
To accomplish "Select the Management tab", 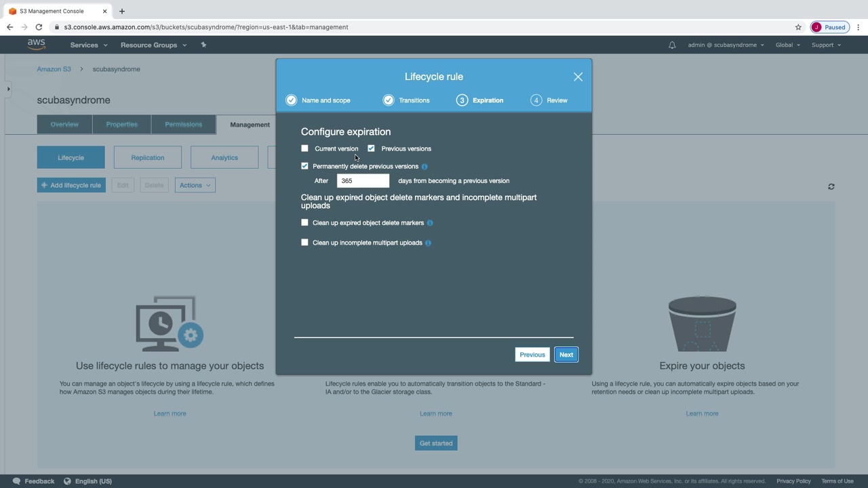I will (250, 125).
